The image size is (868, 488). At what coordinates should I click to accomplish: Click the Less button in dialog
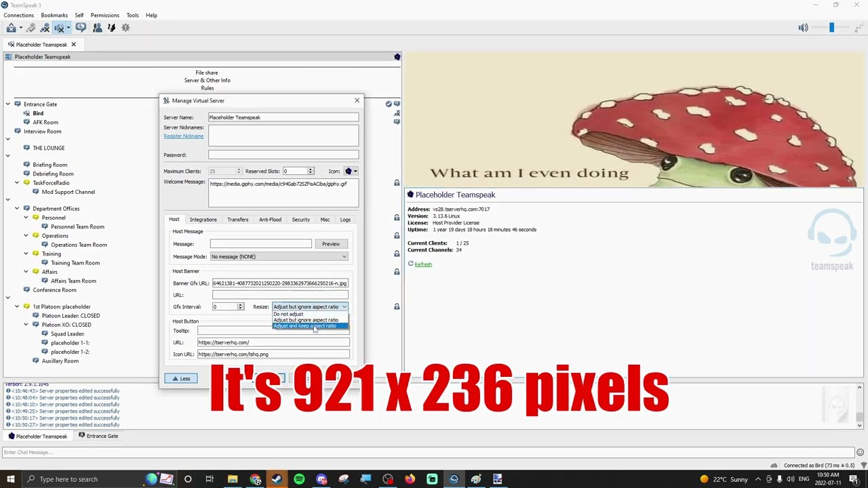[x=181, y=379]
